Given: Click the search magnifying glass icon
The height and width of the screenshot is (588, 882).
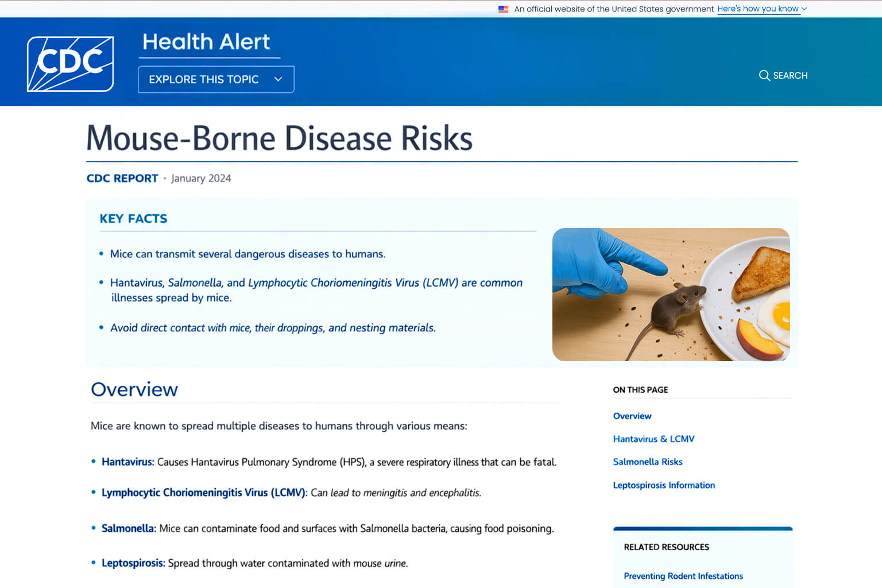Looking at the screenshot, I should [x=764, y=76].
